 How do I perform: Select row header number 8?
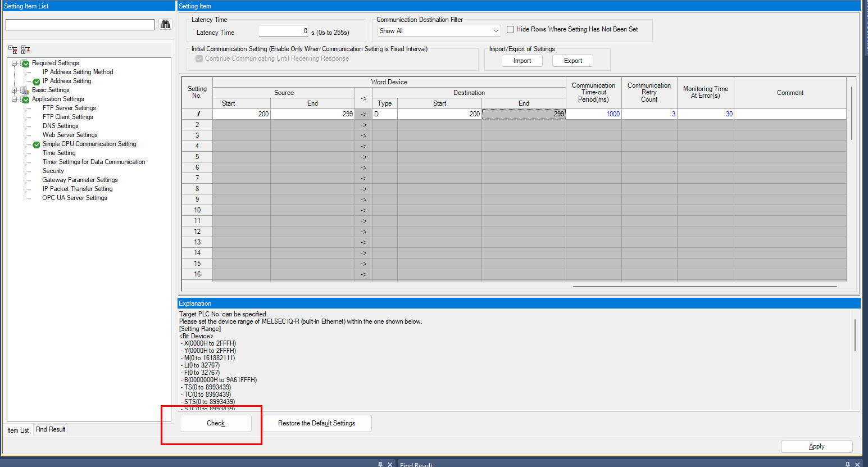pyautogui.click(x=197, y=189)
